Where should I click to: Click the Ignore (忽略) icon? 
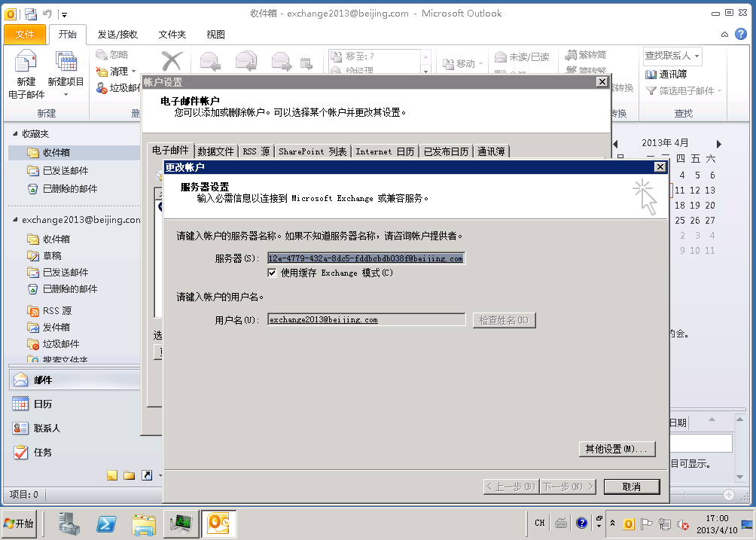[x=102, y=54]
